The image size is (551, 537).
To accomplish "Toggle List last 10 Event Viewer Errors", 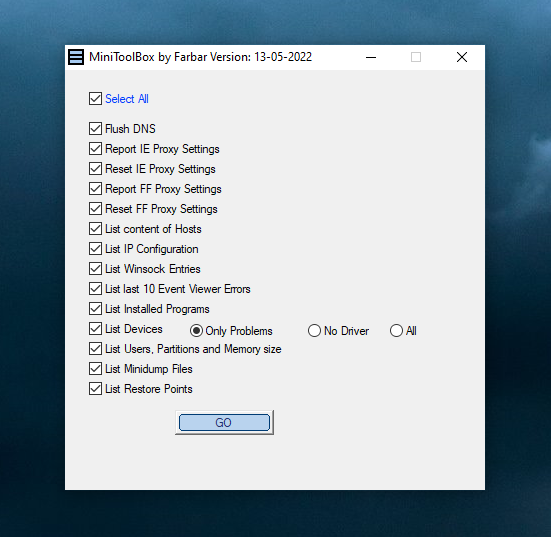I will [95, 289].
